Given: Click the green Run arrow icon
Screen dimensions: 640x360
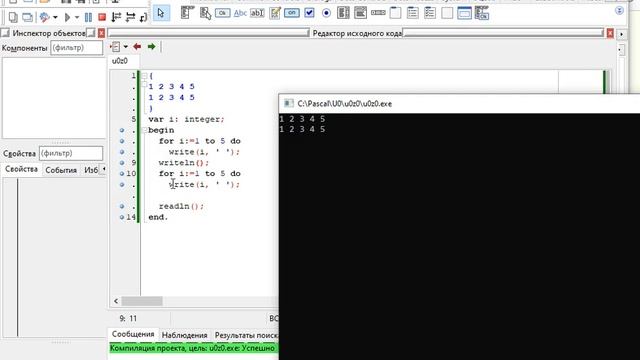Looking at the screenshot, I should click(67, 17).
